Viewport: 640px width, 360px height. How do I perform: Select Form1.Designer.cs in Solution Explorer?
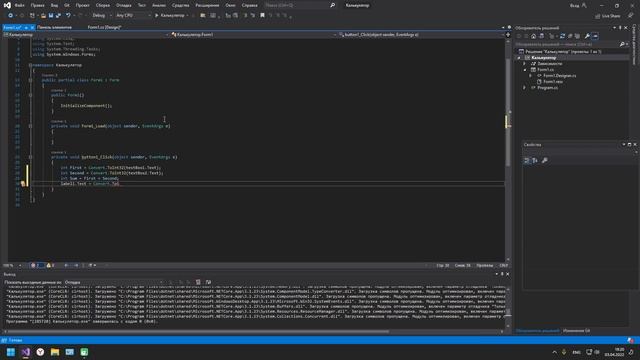(x=559, y=76)
